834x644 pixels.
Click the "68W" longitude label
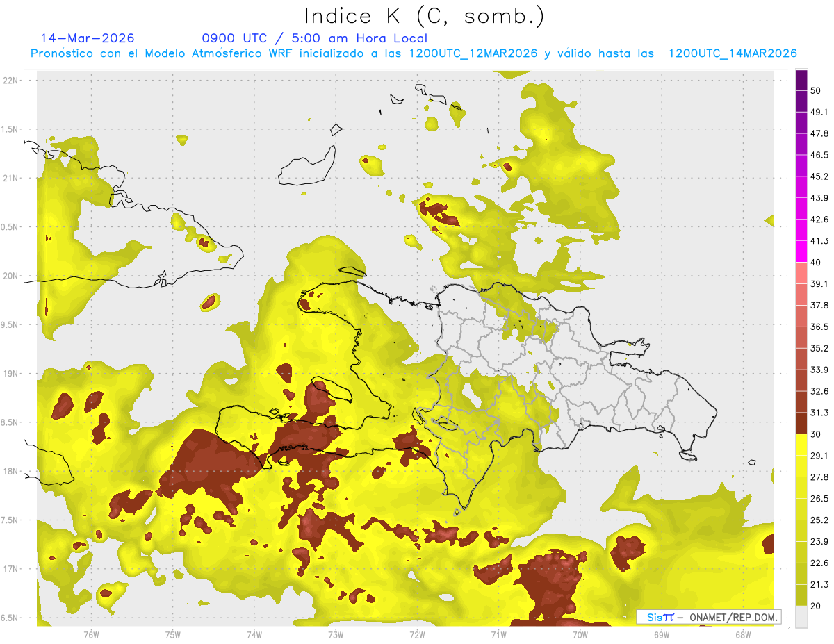742,634
